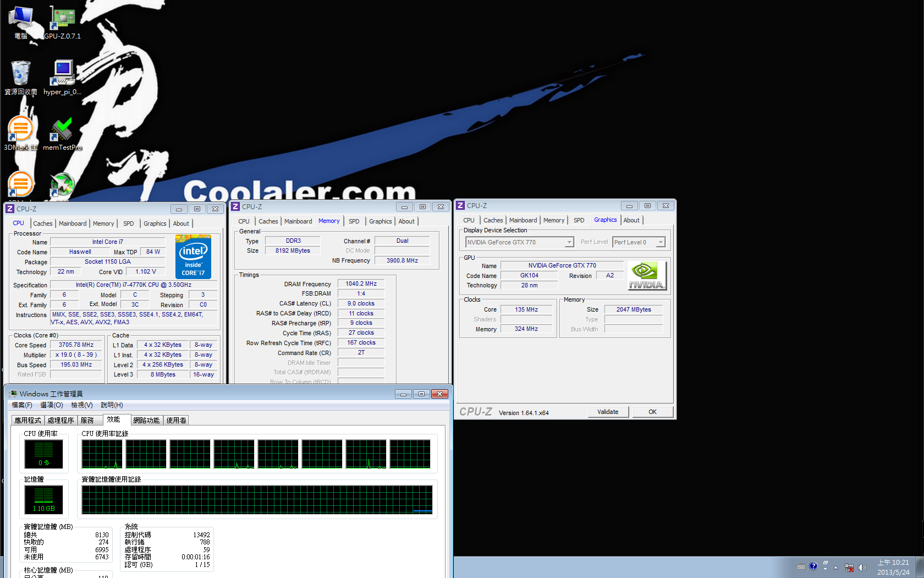The height and width of the screenshot is (578, 924).
Task: Switch to the 使用者 tab in Task Manager
Action: [177, 421]
